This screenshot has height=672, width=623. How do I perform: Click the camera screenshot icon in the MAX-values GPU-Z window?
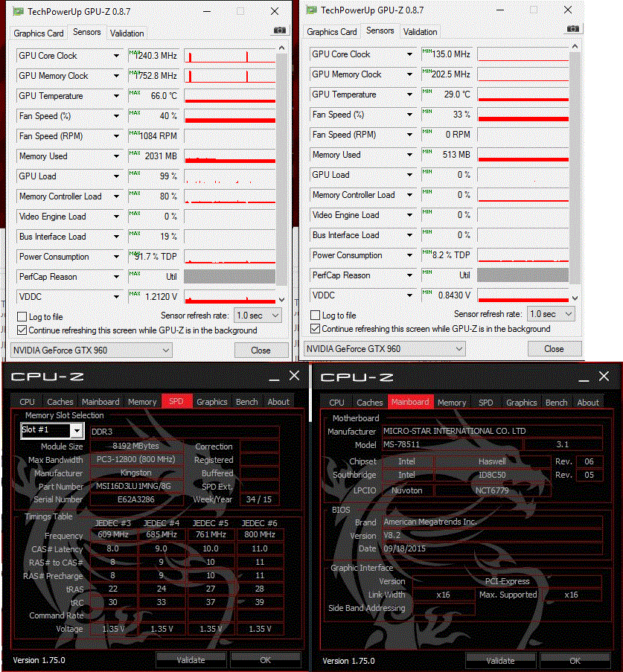[x=280, y=30]
